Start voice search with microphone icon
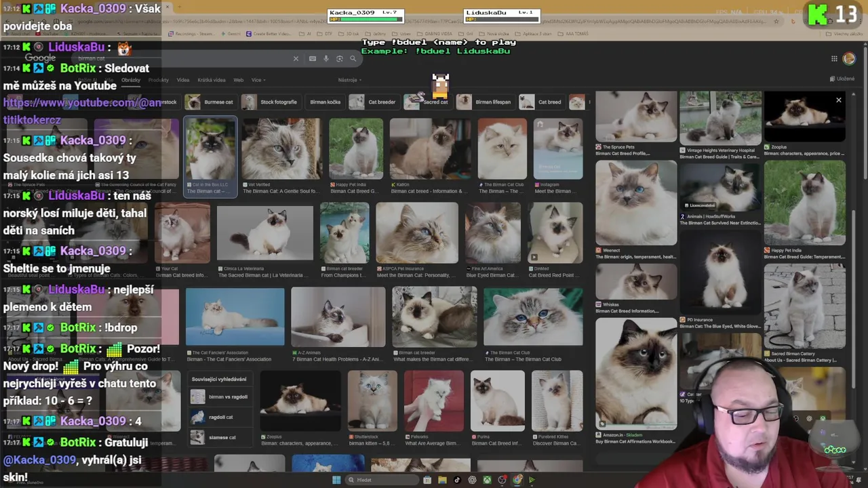868x488 pixels. 325,59
